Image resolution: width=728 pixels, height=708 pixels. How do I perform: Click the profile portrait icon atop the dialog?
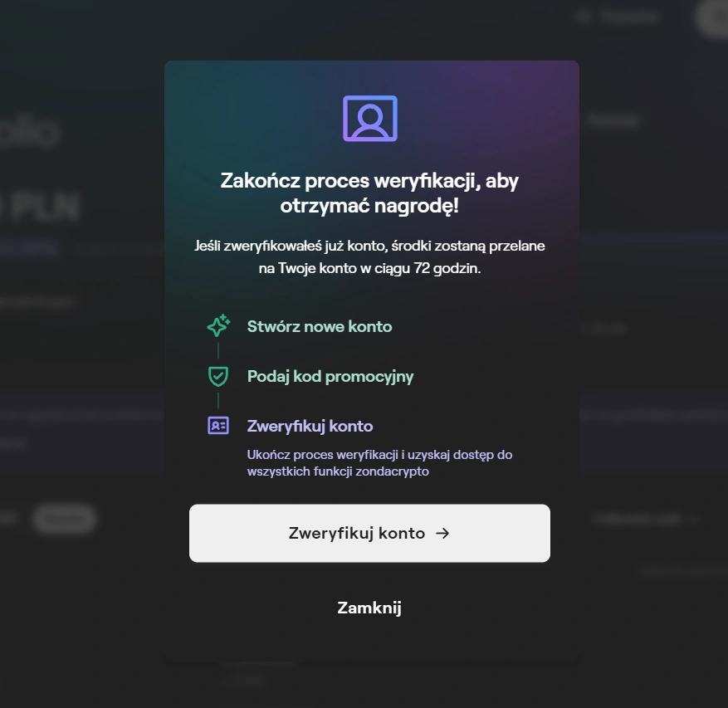(x=370, y=119)
